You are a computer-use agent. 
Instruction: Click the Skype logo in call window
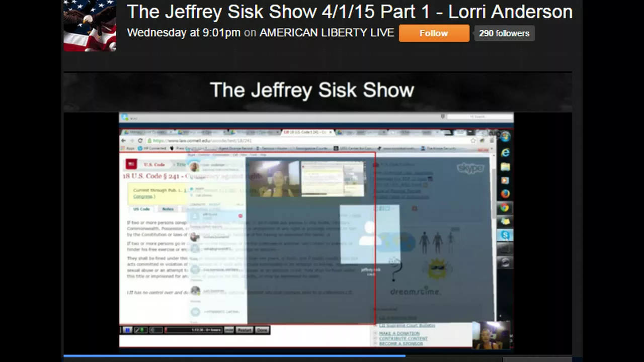pos(470,168)
